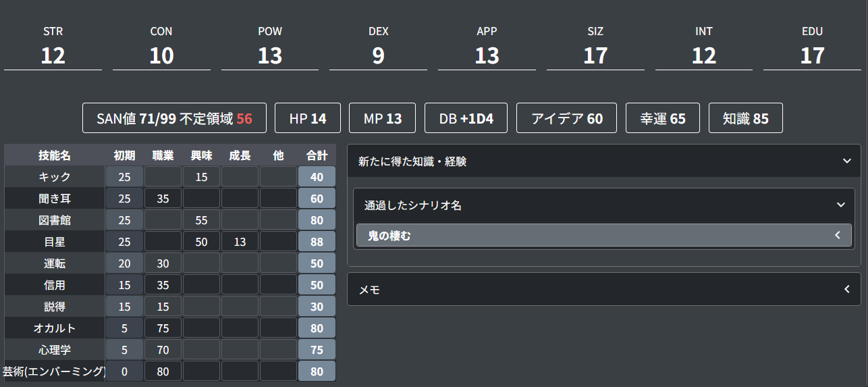This screenshot has width=868, height=387.
Task: Expand the 鬼の棲む scenario entry arrow
Action: [838, 235]
